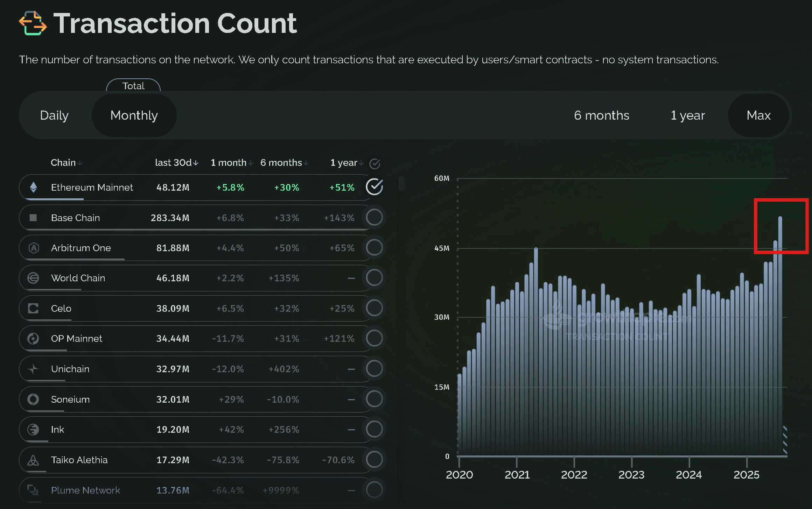Enable the World Chain selector circle

[374, 277]
